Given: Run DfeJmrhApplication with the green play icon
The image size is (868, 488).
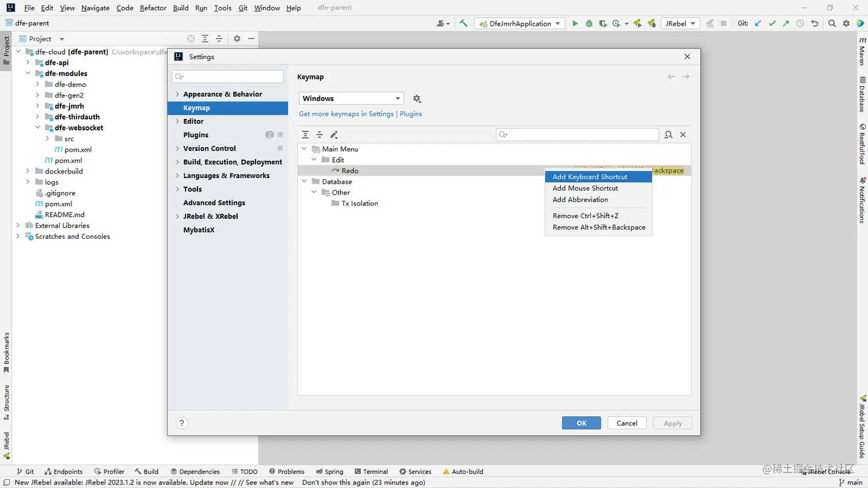Looking at the screenshot, I should 575,24.
